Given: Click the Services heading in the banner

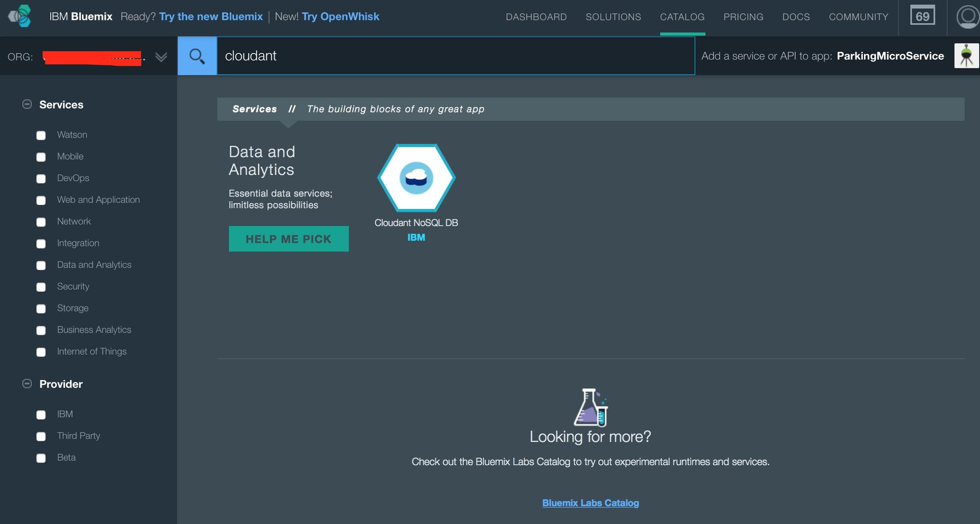Looking at the screenshot, I should 254,109.
